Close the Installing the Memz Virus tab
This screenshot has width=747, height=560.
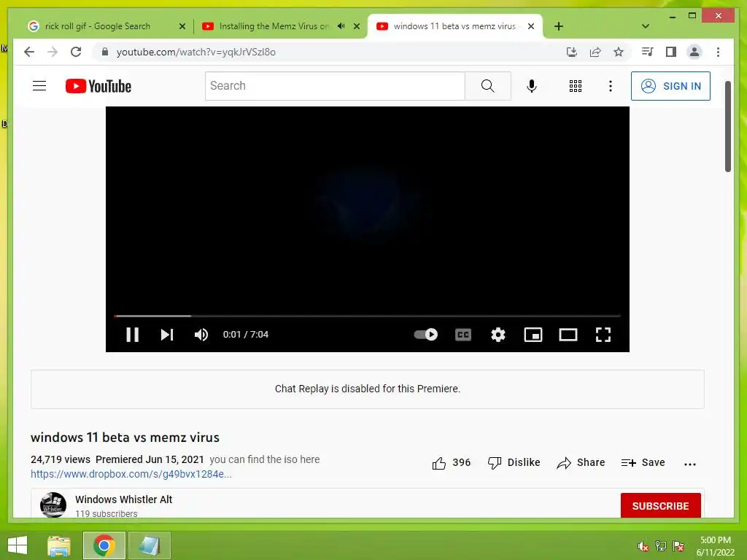pyautogui.click(x=356, y=26)
